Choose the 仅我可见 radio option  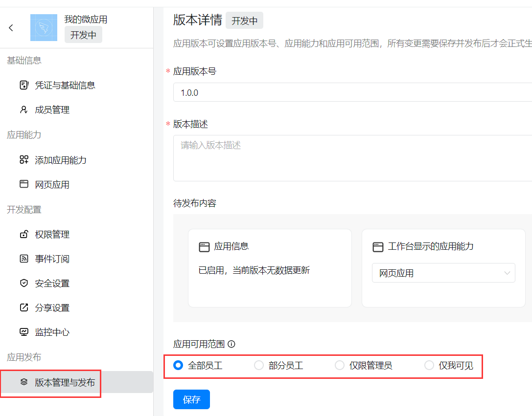[429, 365]
